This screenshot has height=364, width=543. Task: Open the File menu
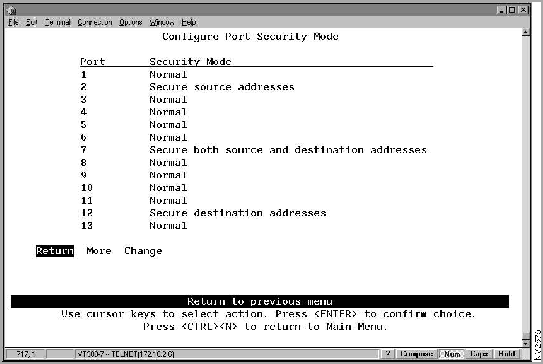[x=14, y=23]
